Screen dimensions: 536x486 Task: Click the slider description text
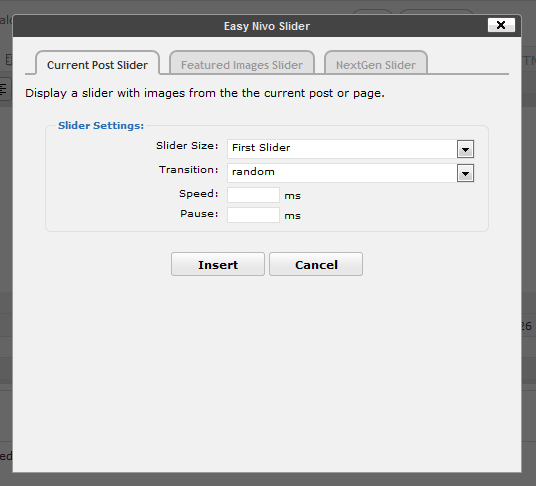point(205,93)
